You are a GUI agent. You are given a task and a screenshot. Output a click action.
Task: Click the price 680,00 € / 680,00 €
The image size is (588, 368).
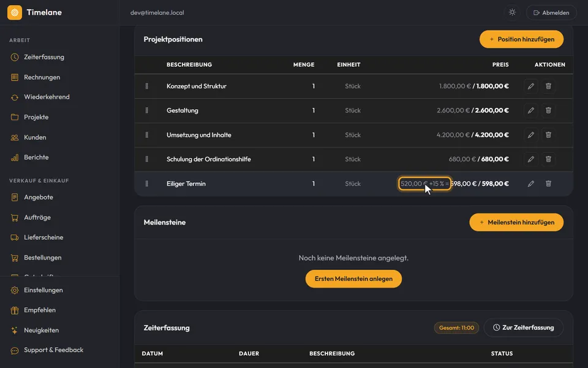tap(479, 159)
